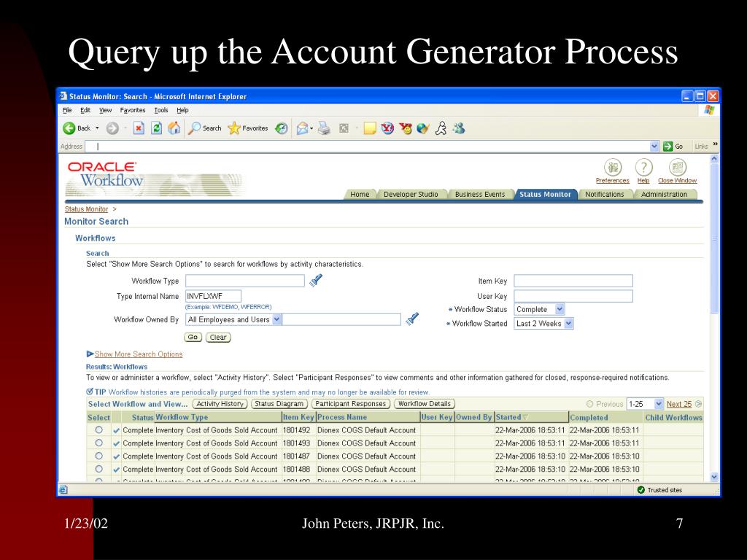The width and height of the screenshot is (747, 560).
Task: Click the Status Monitor breadcrumb link
Action: pos(86,209)
